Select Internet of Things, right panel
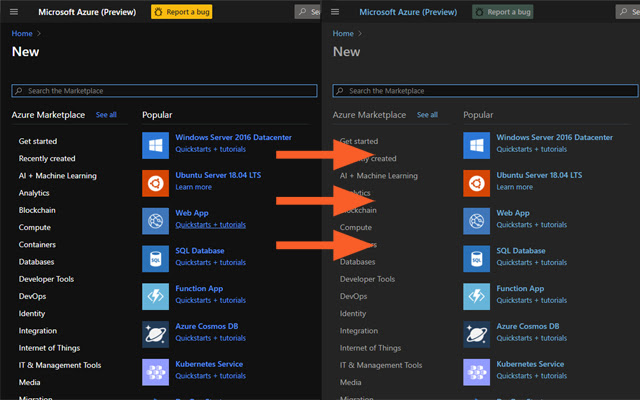This screenshot has width=640, height=400. (x=371, y=348)
